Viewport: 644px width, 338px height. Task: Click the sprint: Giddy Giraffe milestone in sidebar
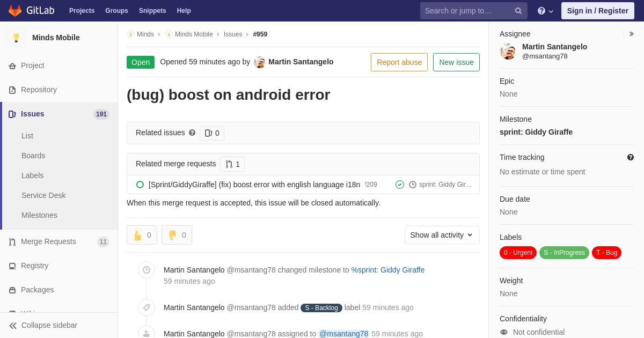click(536, 132)
